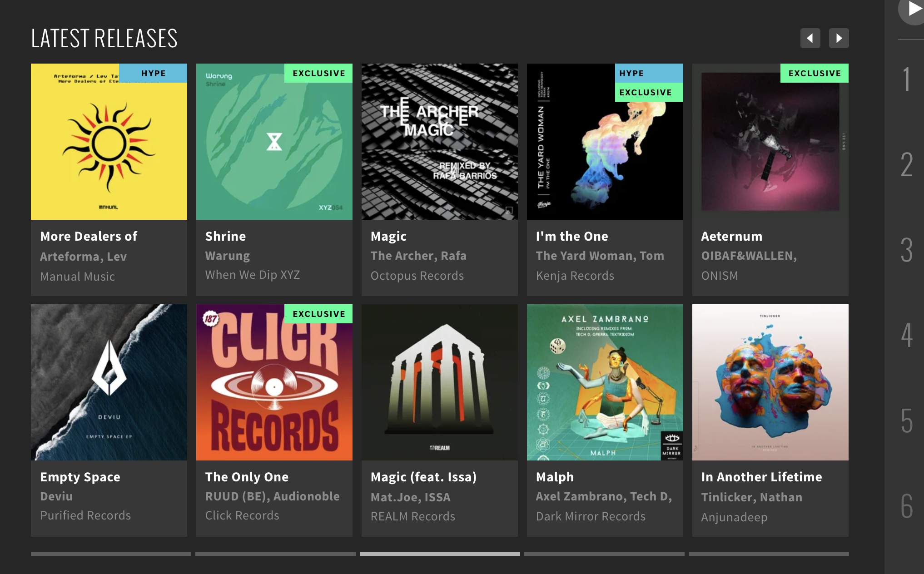Open artist Warung
Screen dimensions: 924x574
(x=228, y=256)
